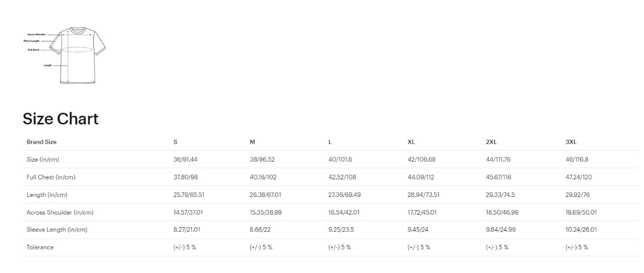Screen dimensions: 644x273
Task: Select the XL column header
Action: point(411,142)
